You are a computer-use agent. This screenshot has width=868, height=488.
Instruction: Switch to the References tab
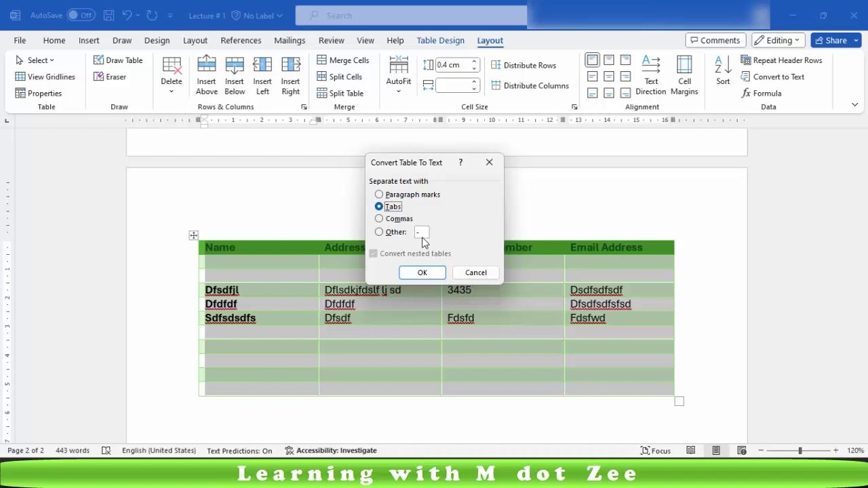[241, 40]
